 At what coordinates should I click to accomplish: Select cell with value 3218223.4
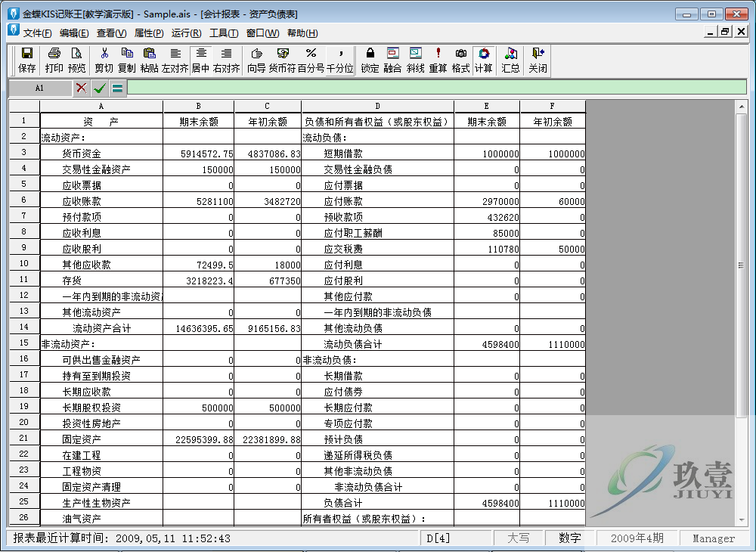(199, 281)
